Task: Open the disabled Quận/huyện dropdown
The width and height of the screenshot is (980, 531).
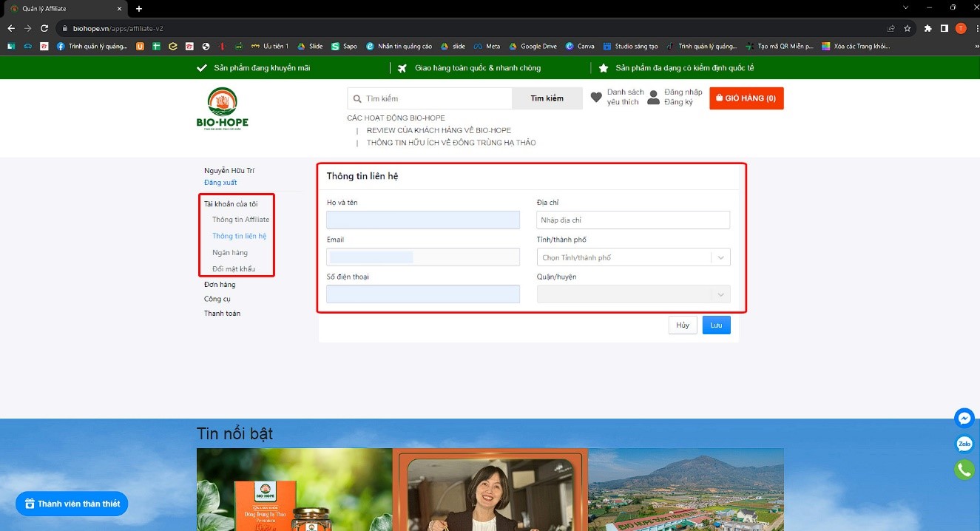Action: click(633, 294)
